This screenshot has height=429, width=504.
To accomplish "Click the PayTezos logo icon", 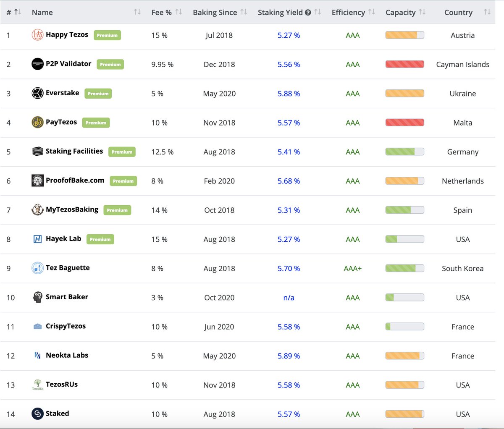I will [x=38, y=122].
